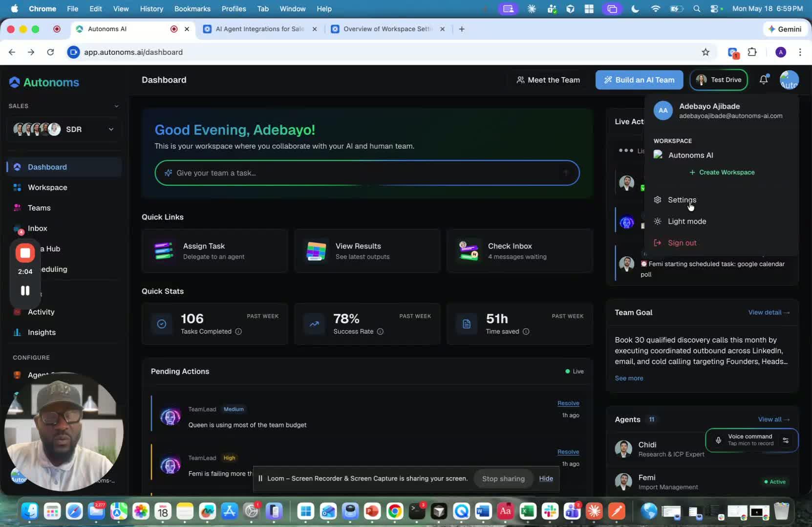The width and height of the screenshot is (812, 527).
Task: Bookmark this page with the star
Action: 705,52
